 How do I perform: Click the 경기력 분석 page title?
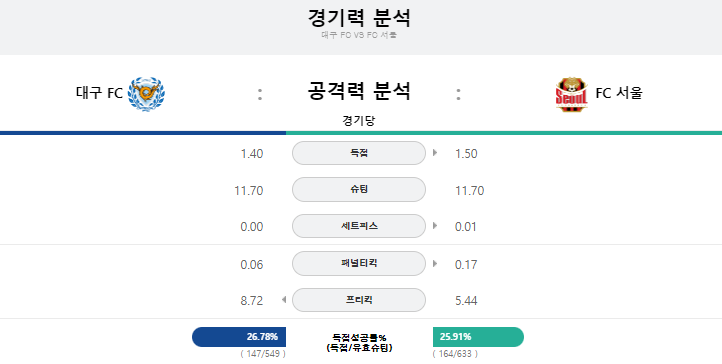tap(359, 17)
